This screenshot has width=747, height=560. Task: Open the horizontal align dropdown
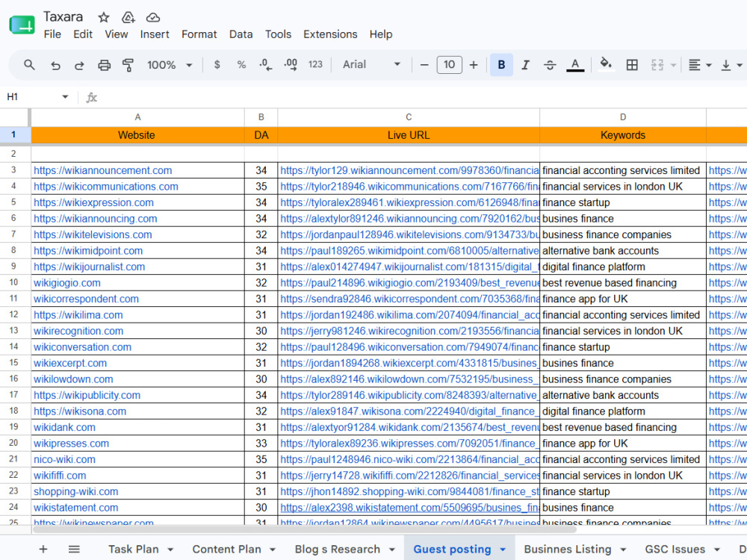(699, 65)
